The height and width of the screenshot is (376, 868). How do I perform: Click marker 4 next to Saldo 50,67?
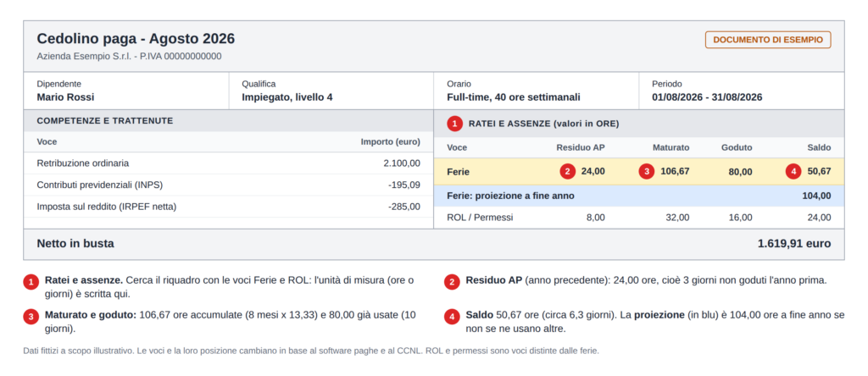[793, 171]
